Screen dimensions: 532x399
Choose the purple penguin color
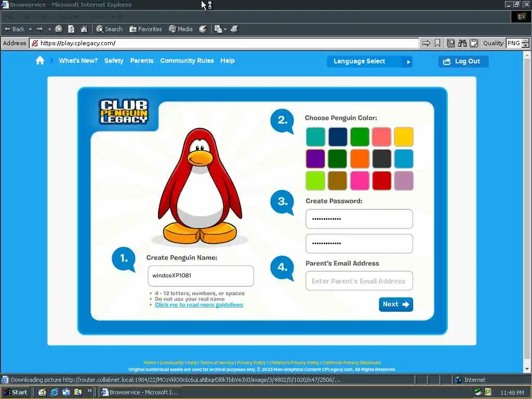pyautogui.click(x=315, y=159)
